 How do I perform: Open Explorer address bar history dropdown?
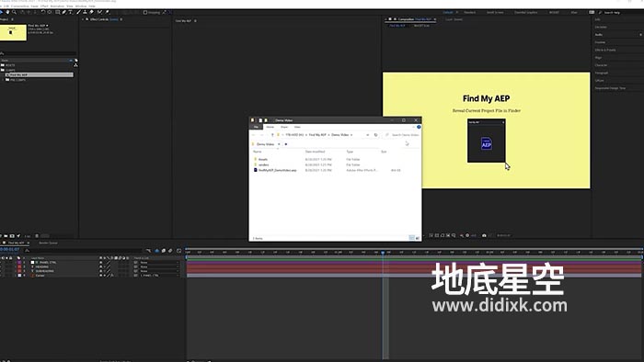[x=368, y=135]
